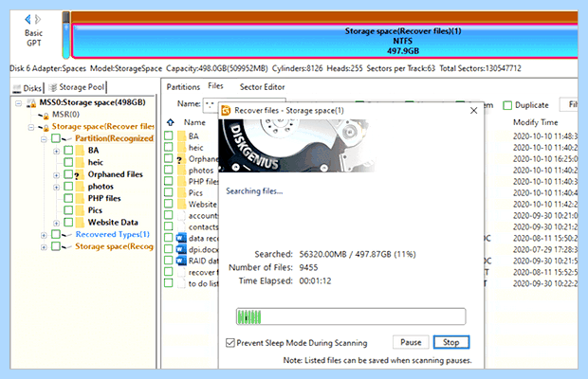
Task: Select the MSR(0) tree item
Action: (x=65, y=115)
